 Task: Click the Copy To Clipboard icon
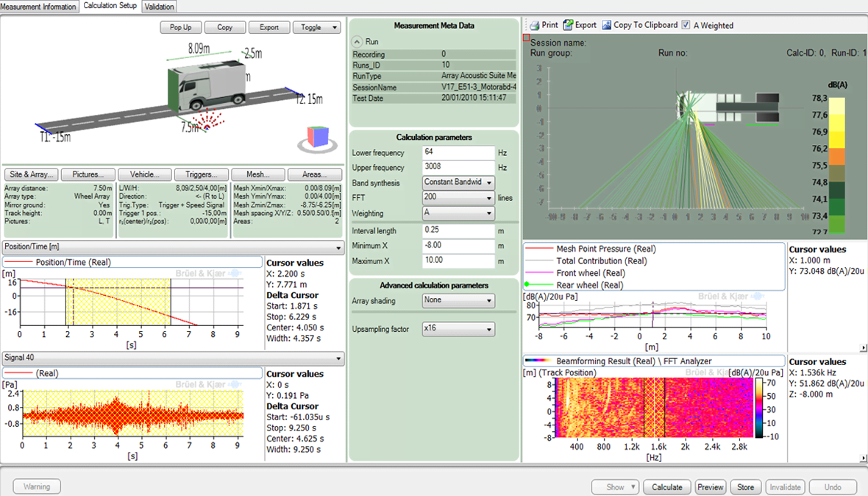click(607, 25)
